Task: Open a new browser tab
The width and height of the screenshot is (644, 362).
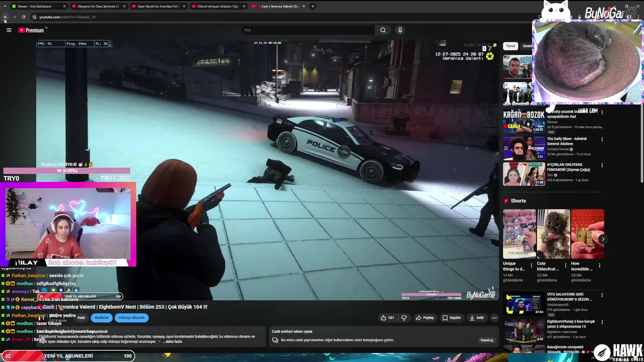Action: [x=313, y=6]
